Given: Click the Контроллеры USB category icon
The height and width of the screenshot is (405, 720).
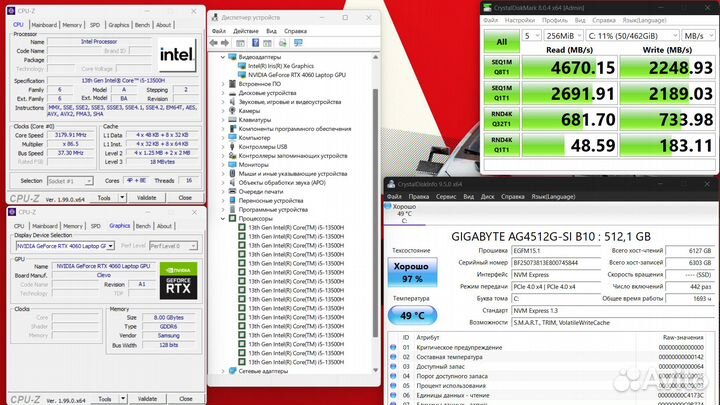Looking at the screenshot, I should click(x=232, y=146).
